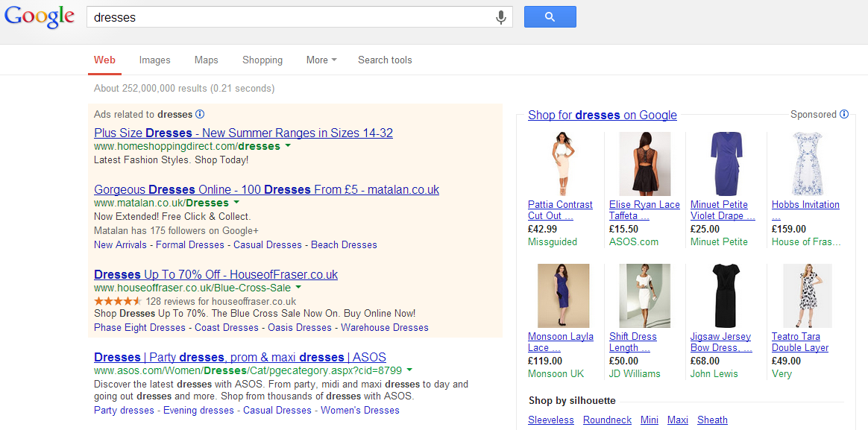The image size is (868, 430).
Task: Open 'Phase Eight Dresses' sitelink
Action: click(x=139, y=328)
